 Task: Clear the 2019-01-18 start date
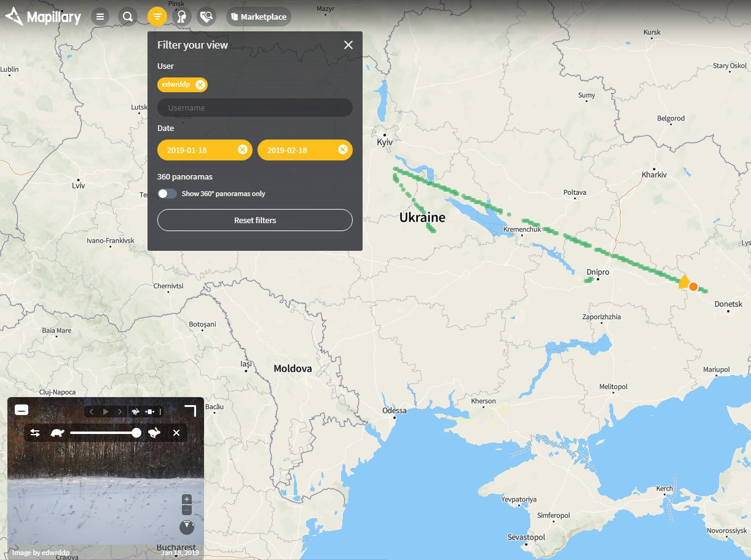point(242,149)
